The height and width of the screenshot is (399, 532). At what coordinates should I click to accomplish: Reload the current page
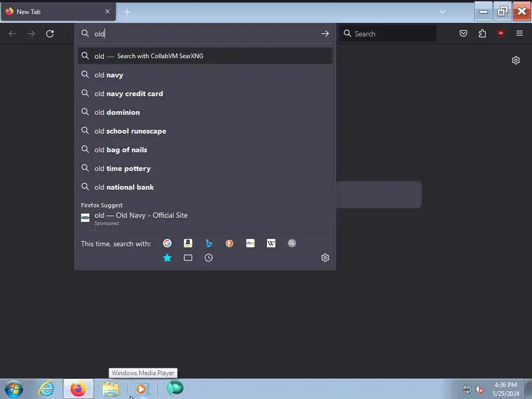pyautogui.click(x=50, y=34)
